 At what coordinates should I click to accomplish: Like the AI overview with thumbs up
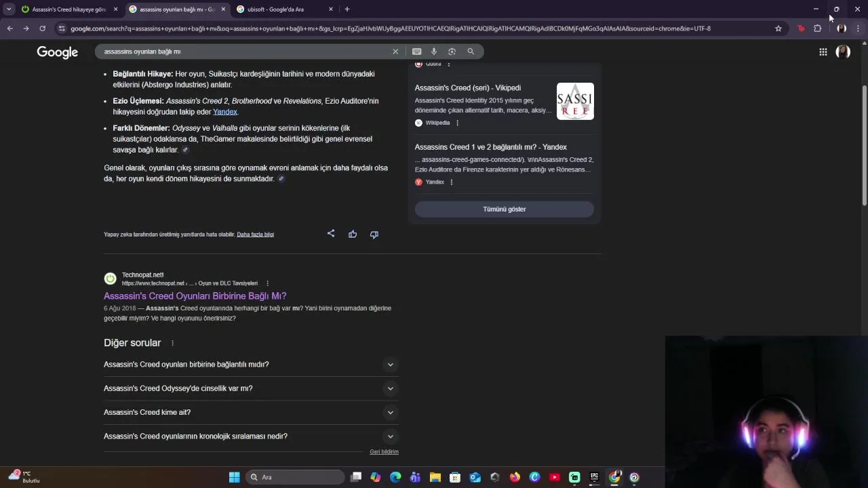pos(353,234)
